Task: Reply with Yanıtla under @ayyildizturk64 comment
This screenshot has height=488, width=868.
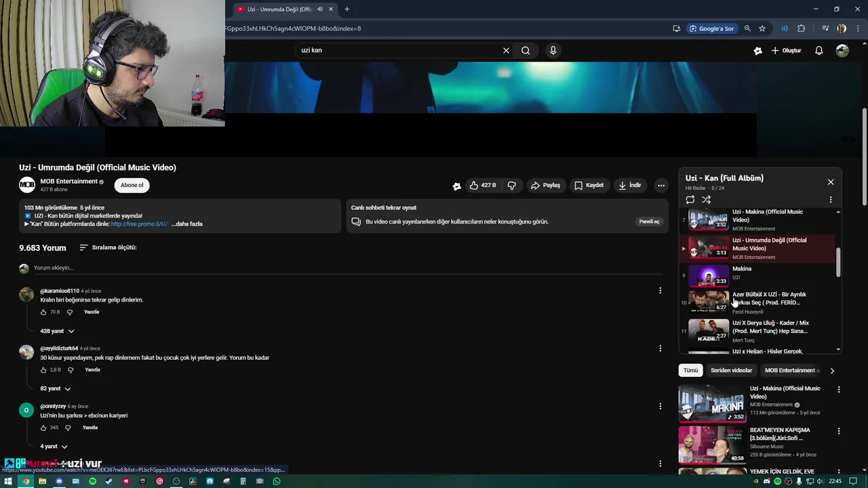Action: pyautogui.click(x=92, y=370)
